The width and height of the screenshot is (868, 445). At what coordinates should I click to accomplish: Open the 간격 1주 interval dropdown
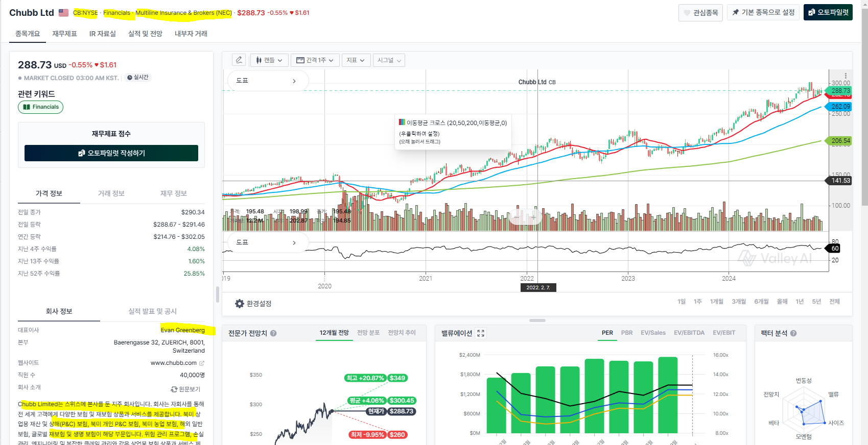click(315, 60)
